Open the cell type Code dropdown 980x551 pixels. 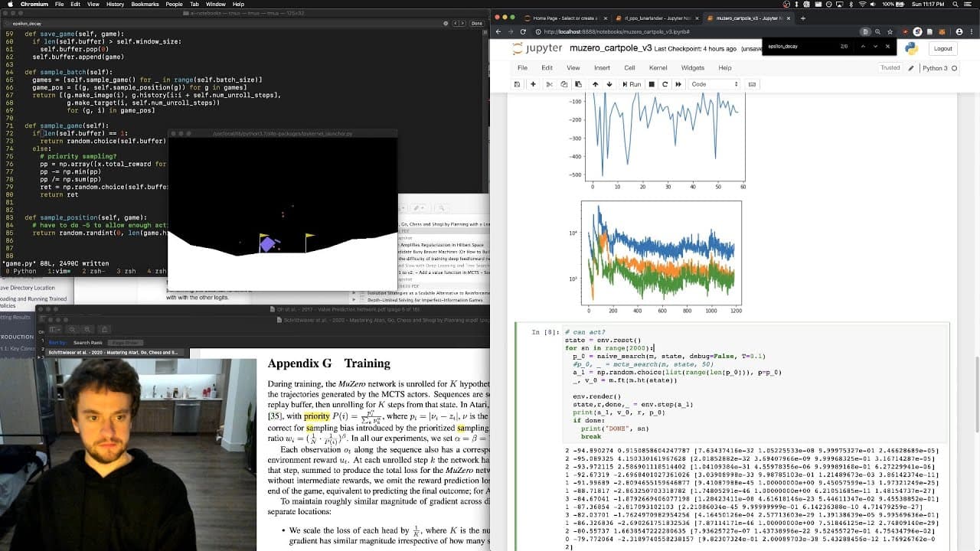[714, 84]
